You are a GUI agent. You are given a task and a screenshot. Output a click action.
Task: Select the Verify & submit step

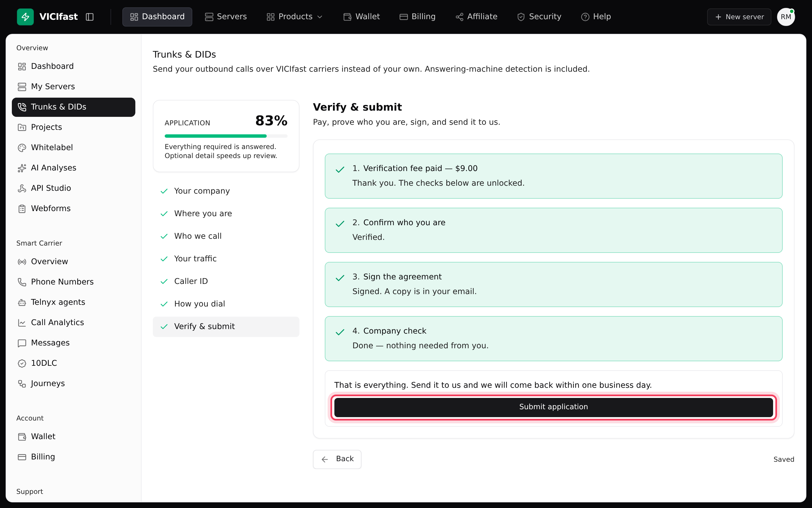[226, 327]
